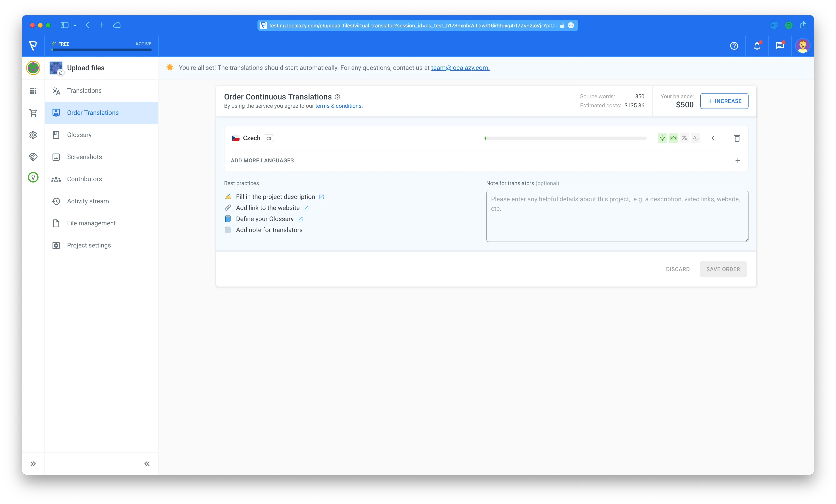
Task: Delete the Czech language with the trash icon
Action: pyautogui.click(x=737, y=138)
